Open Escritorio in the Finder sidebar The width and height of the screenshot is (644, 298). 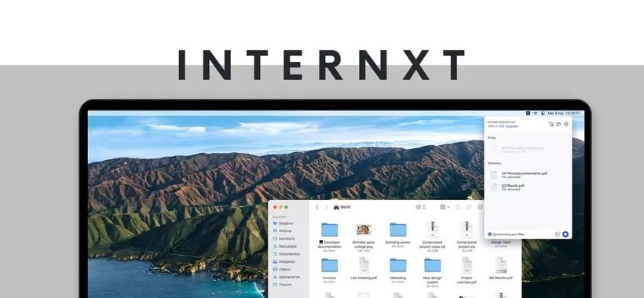coord(284,238)
